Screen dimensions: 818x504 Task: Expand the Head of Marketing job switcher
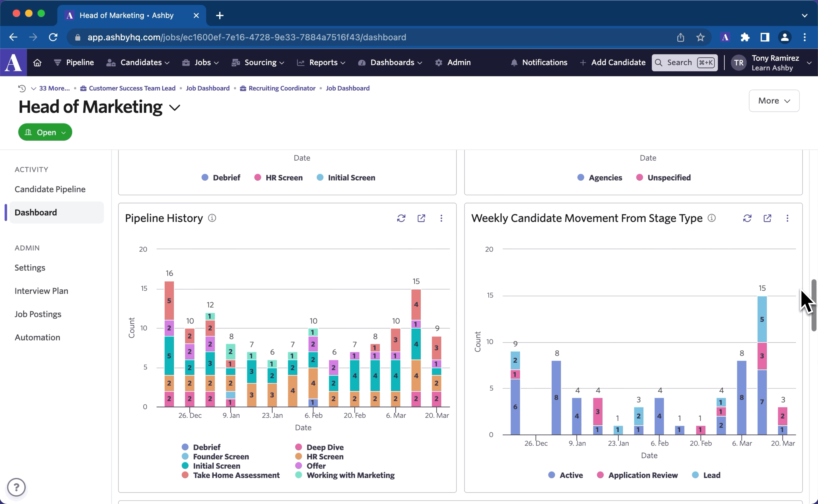click(175, 108)
